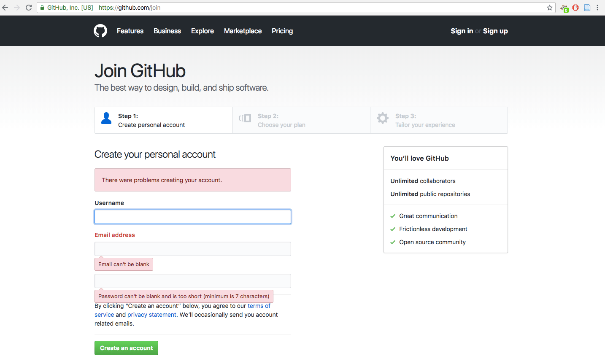The height and width of the screenshot is (364, 605).
Task: Click the checkmark beside Frictionless development
Action: point(393,229)
